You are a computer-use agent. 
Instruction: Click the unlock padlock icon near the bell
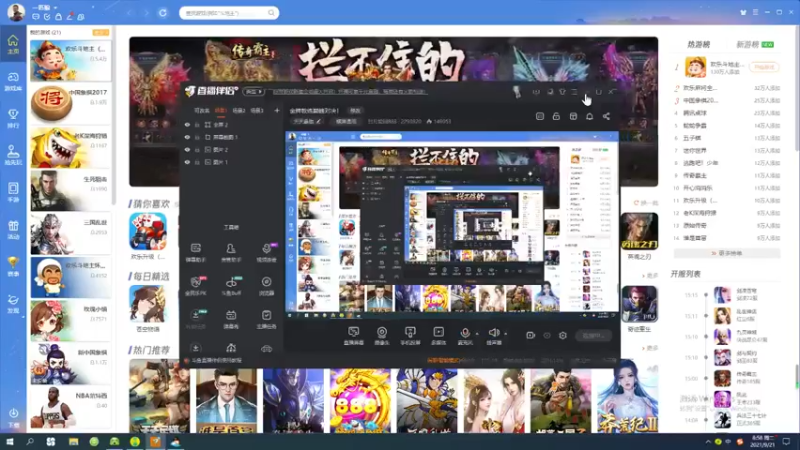click(x=556, y=116)
